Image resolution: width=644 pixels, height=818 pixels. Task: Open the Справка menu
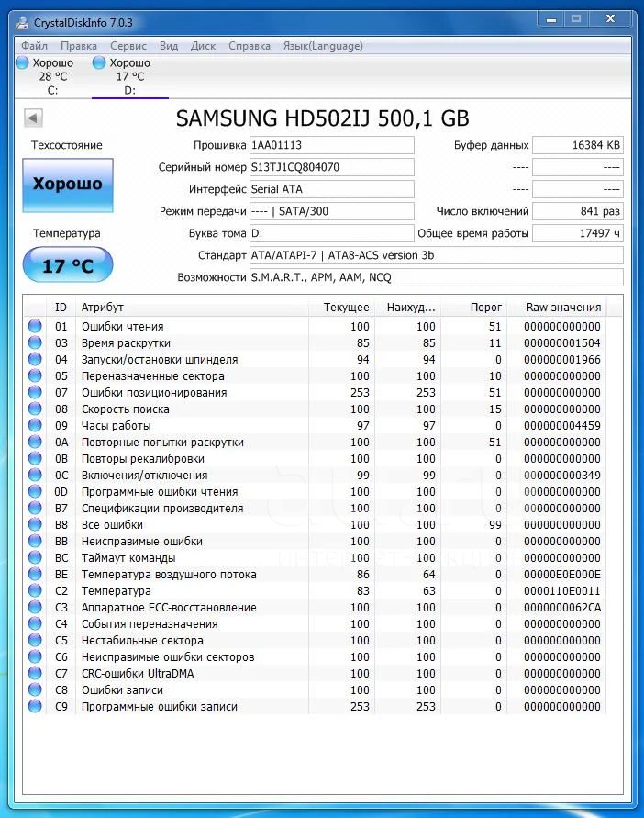click(x=250, y=46)
